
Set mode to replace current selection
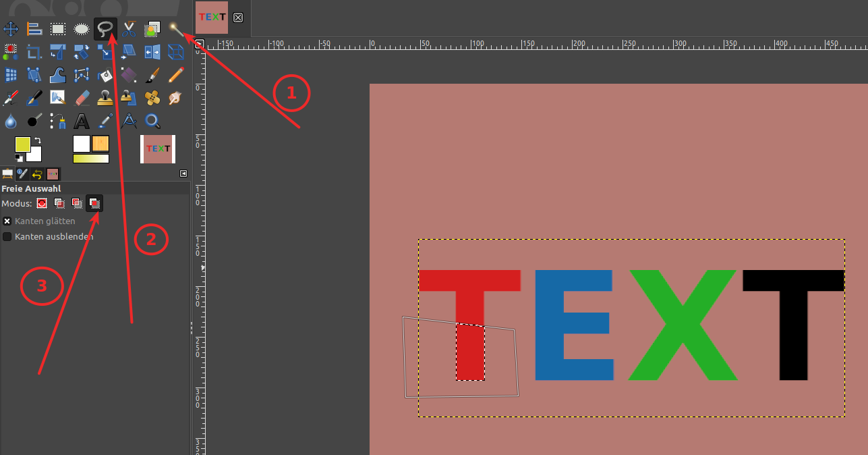click(42, 203)
